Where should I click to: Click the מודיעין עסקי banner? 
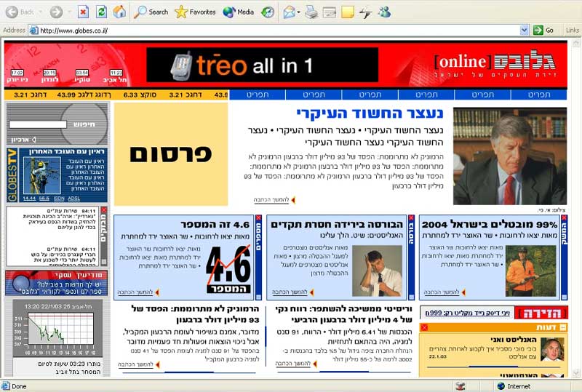click(x=57, y=283)
